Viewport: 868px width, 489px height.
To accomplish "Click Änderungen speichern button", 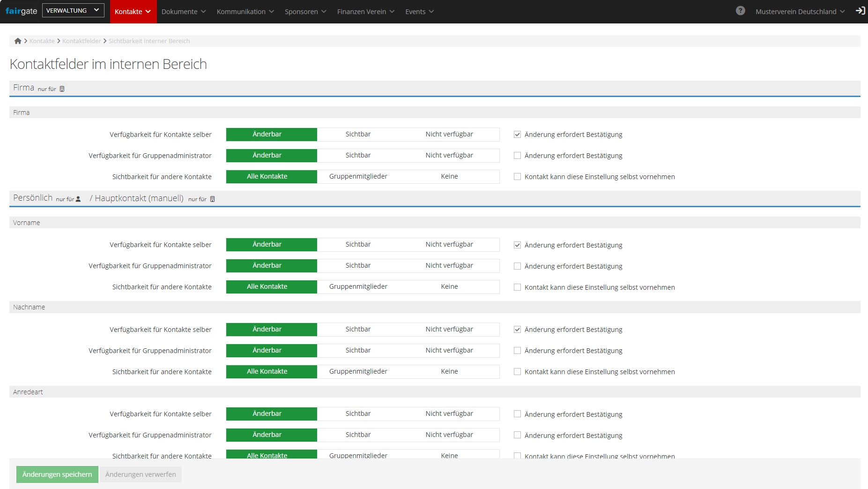I will coord(57,474).
